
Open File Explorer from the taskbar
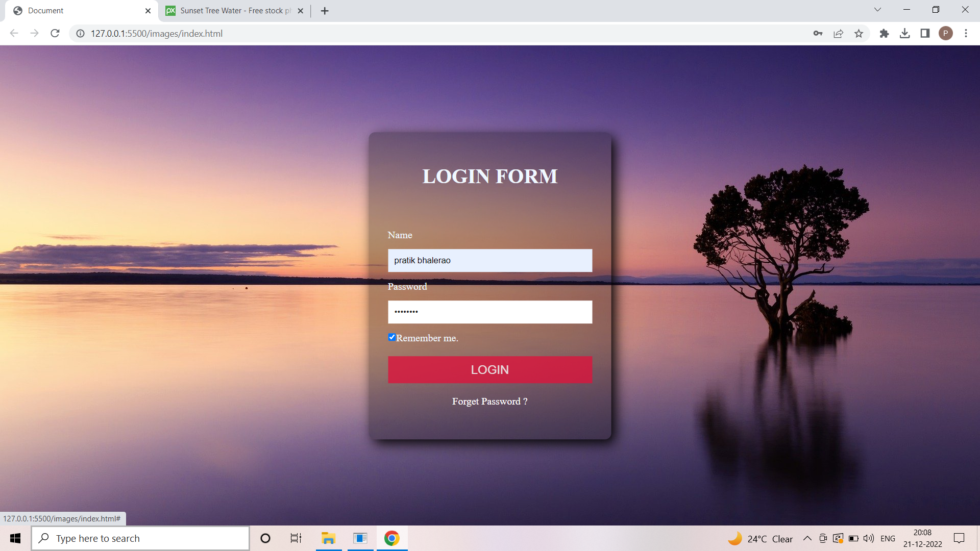[328, 538]
